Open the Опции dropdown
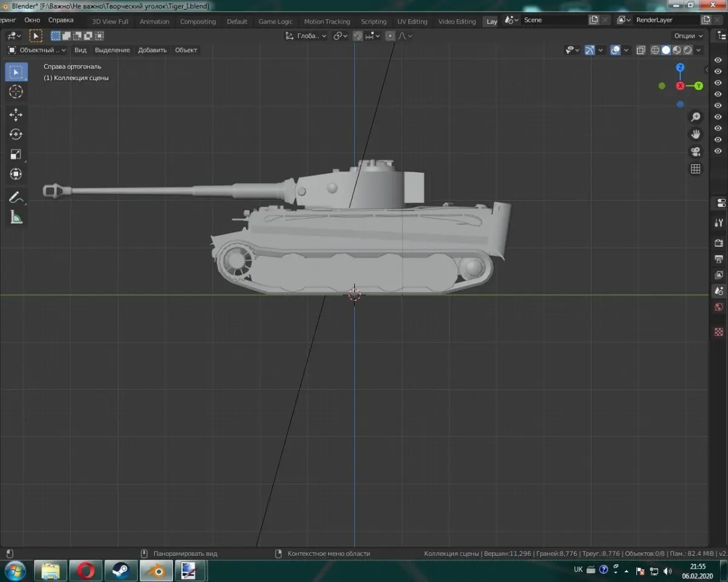 [x=689, y=36]
